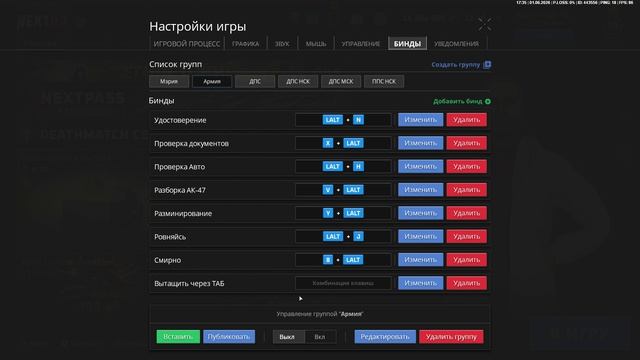The image size is (640, 360).
Task: Click Изменить for Разминирование
Action: (x=420, y=213)
